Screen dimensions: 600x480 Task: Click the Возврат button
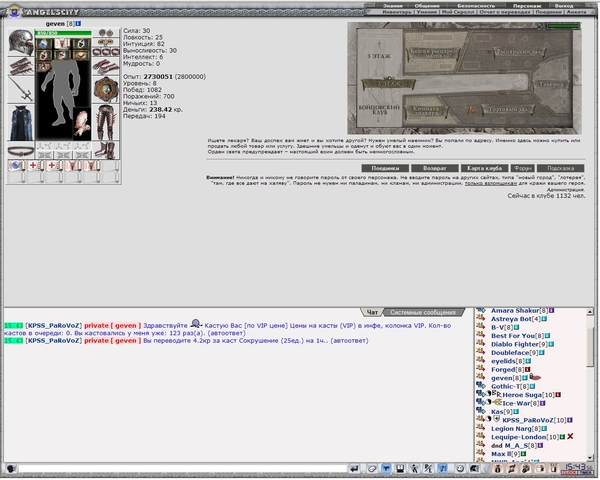click(435, 168)
